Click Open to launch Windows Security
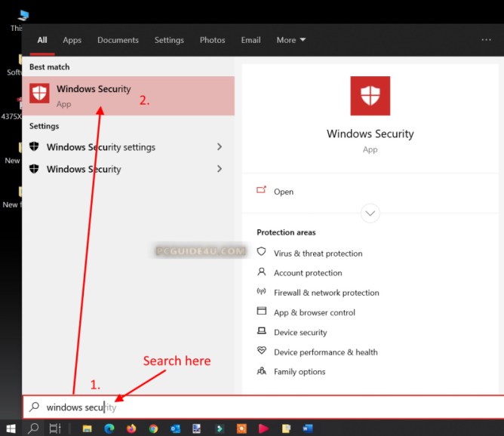Viewport: 504px width, 436px height. tap(284, 192)
